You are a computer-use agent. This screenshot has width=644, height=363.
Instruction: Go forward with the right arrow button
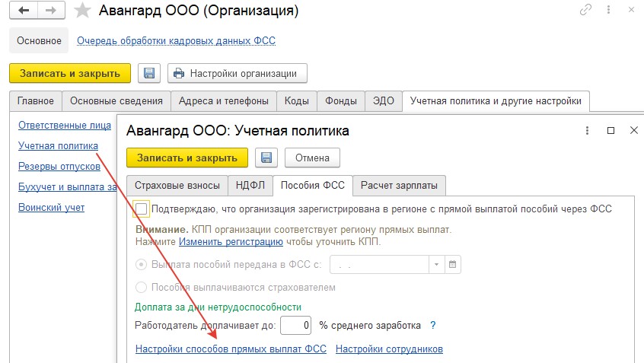(51, 10)
